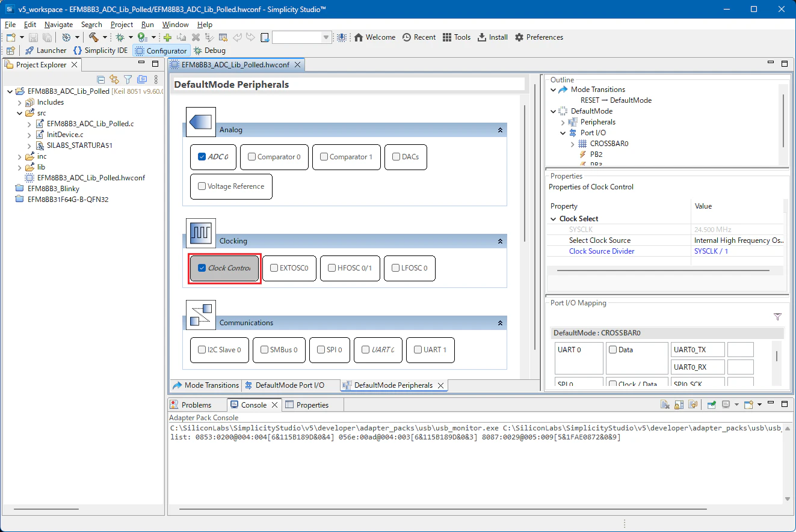Viewport: 796px width, 532px height.
Task: Select the Clock Control peripheral button
Action: 224,268
